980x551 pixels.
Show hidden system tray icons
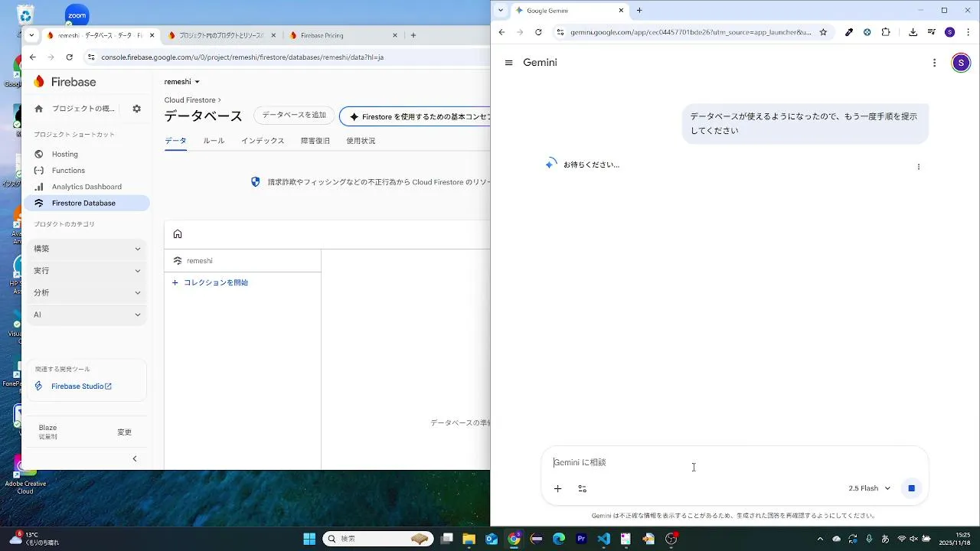click(x=820, y=539)
